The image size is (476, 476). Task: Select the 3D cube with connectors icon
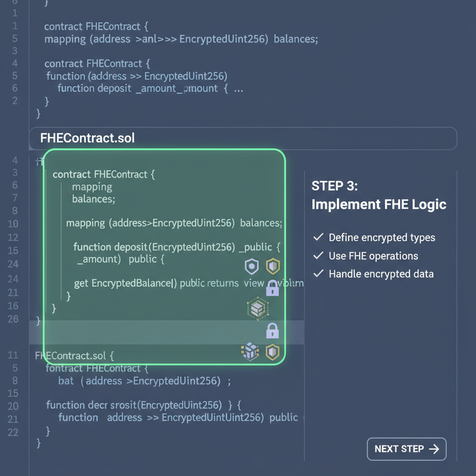click(x=250, y=352)
